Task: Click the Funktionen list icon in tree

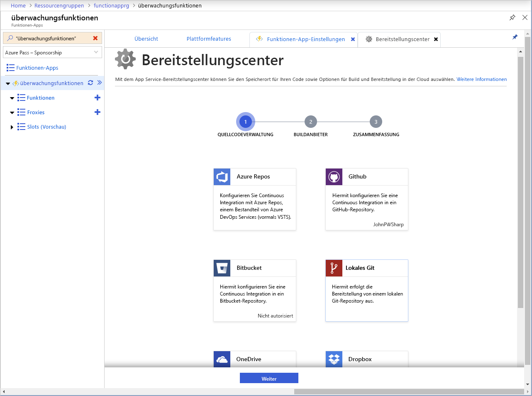Action: [21, 98]
